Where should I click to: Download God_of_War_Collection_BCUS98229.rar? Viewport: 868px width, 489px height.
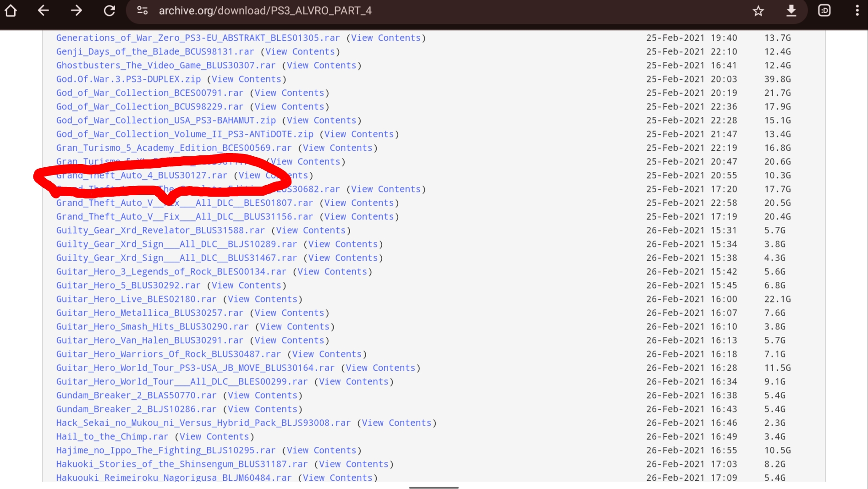point(150,107)
